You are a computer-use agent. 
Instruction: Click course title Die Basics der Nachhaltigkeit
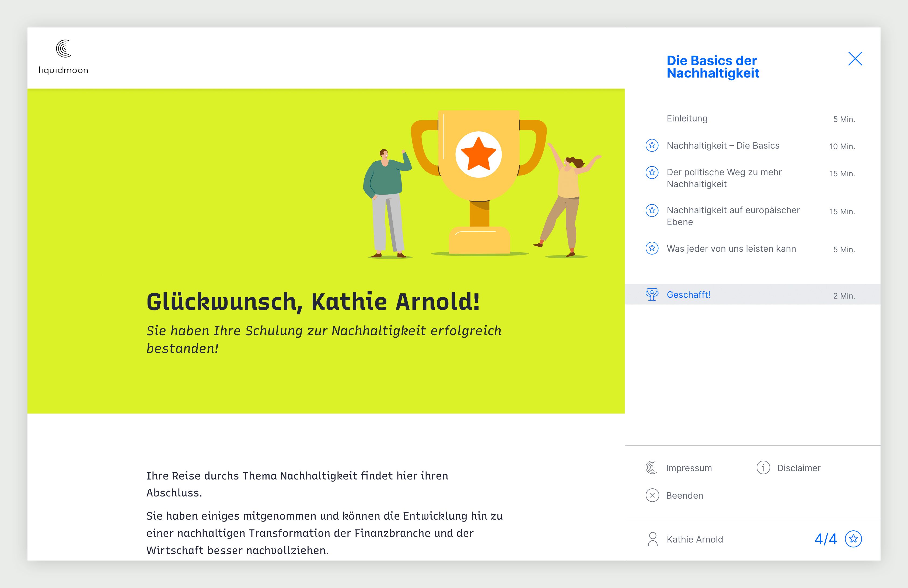click(x=713, y=67)
